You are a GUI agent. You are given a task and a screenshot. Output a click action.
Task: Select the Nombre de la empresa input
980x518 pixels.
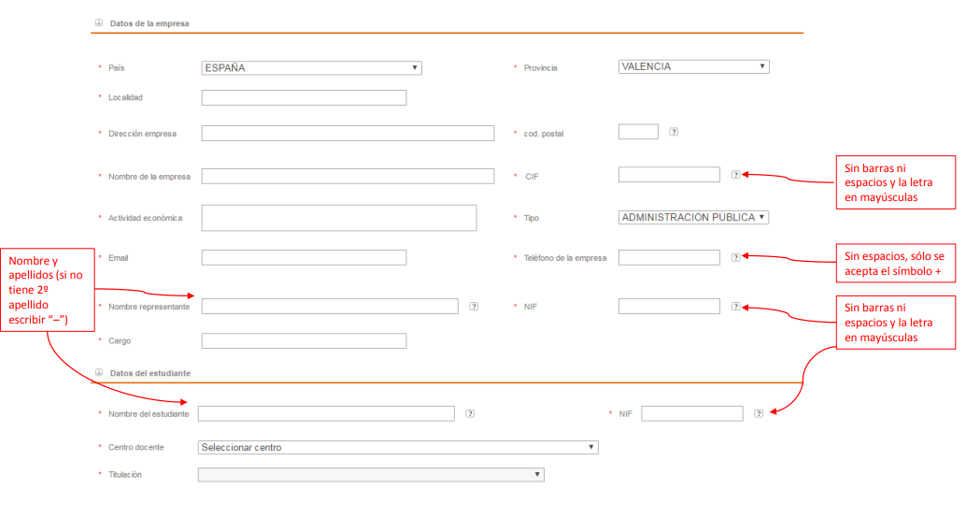tap(348, 176)
